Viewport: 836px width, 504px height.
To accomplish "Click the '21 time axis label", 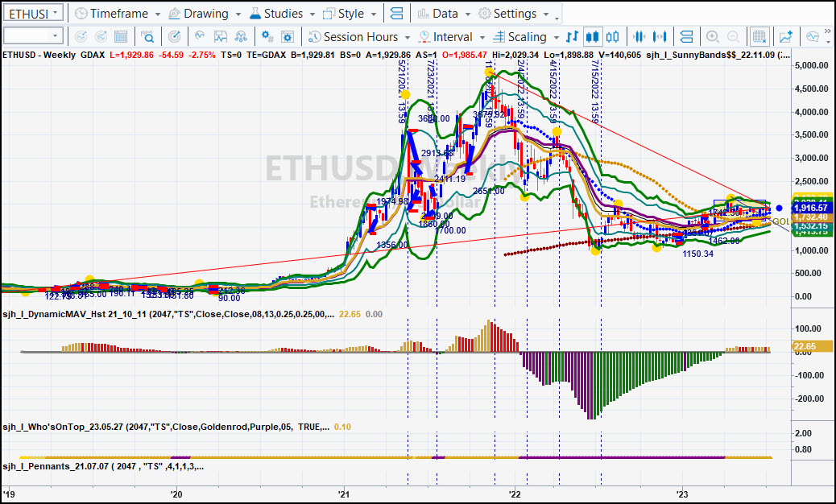I will coord(343,494).
